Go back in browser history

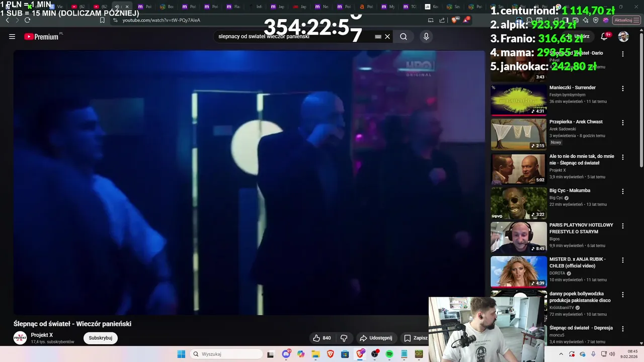click(x=7, y=20)
